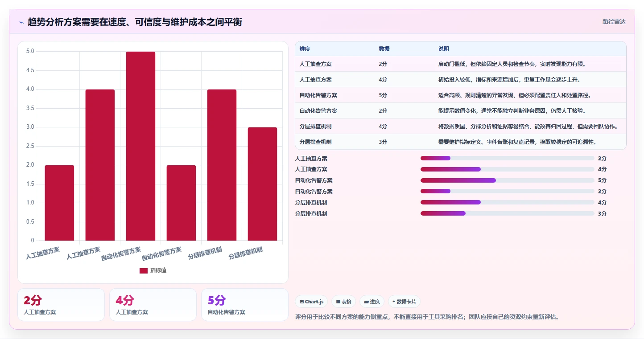Click the 4分 cell in the 将数据质量 row
The image size is (644, 339).
click(383, 126)
